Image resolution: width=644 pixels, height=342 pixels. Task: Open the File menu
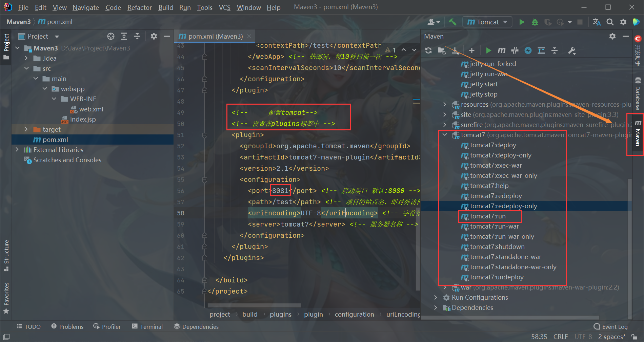click(23, 7)
